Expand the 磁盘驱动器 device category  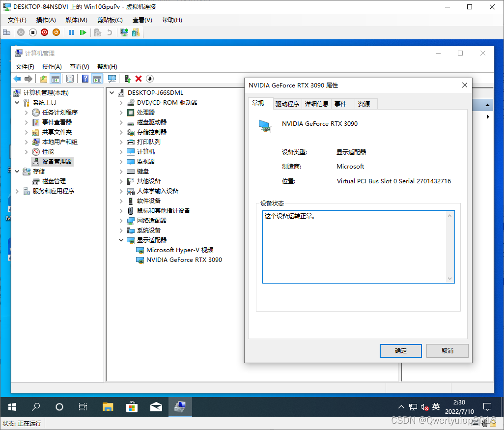pos(121,122)
